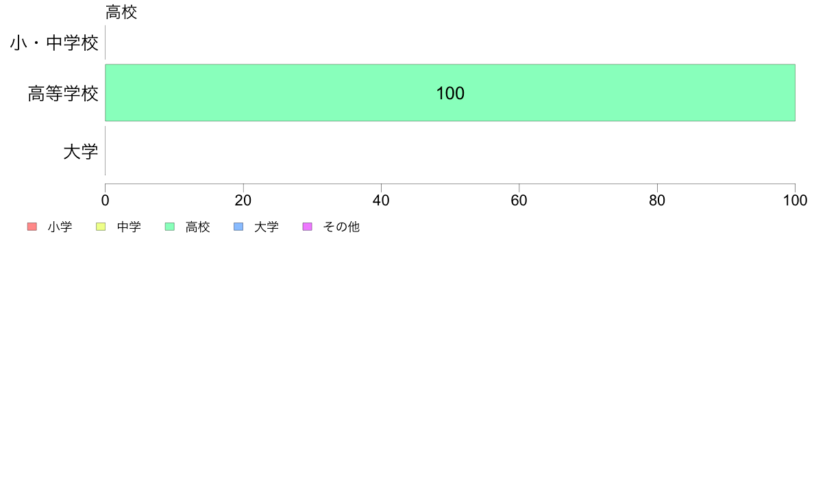Click the 小・中学校 axis category label
This screenshot has width=814, height=504.
click(54, 43)
